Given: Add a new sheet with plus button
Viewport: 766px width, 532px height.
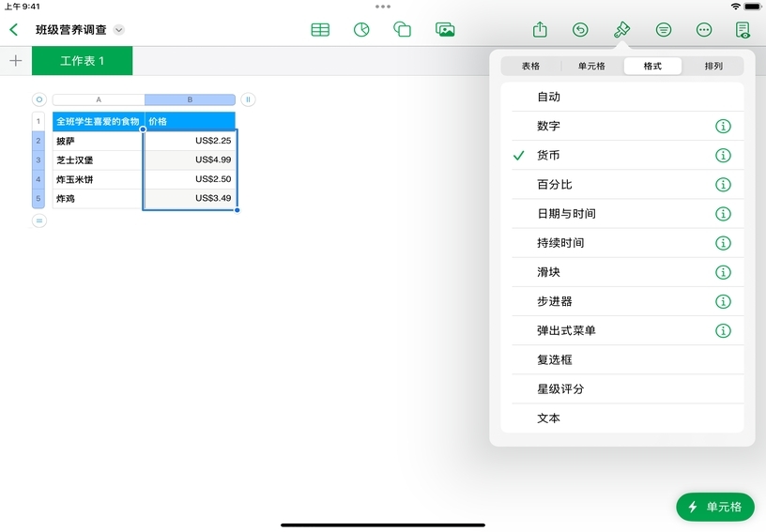Looking at the screenshot, I should click(15, 61).
